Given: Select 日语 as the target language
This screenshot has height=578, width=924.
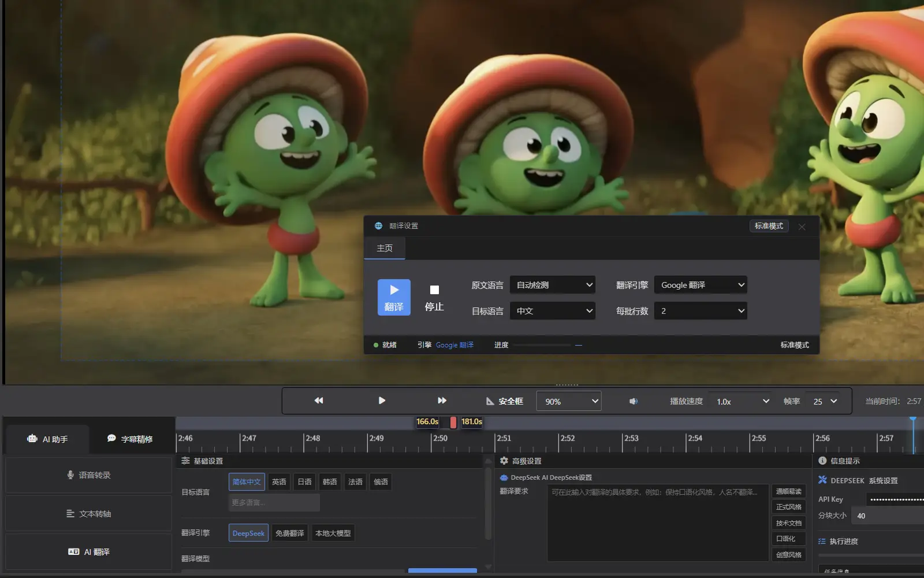Looking at the screenshot, I should click(304, 482).
